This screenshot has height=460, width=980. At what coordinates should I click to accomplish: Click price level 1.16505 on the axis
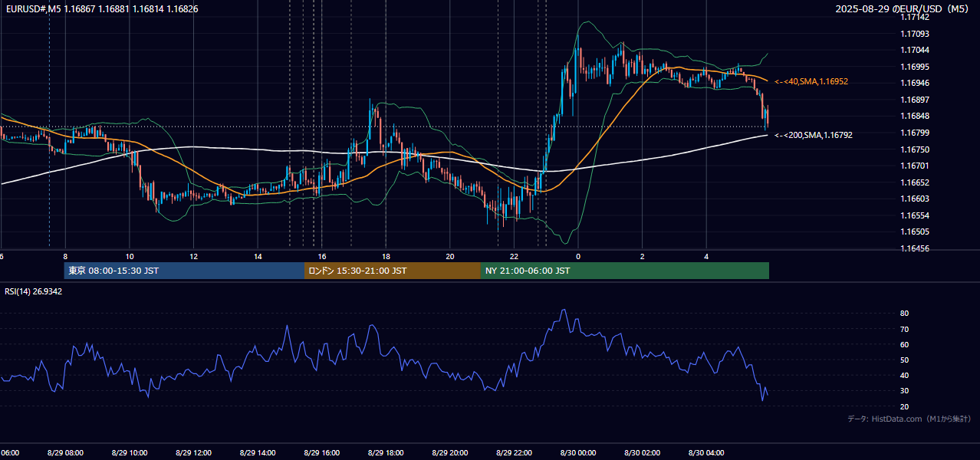[x=914, y=232]
